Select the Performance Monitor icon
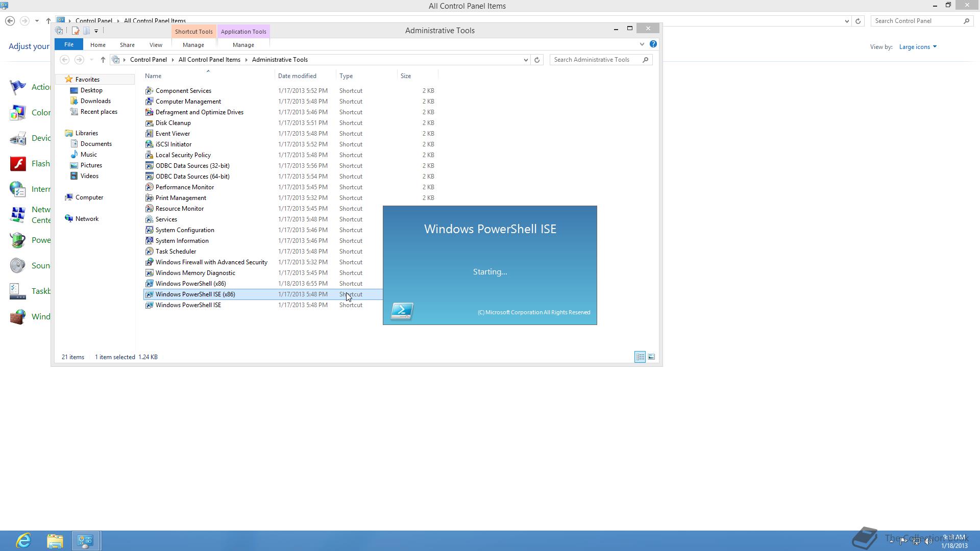Image resolution: width=980 pixels, height=551 pixels. point(149,187)
